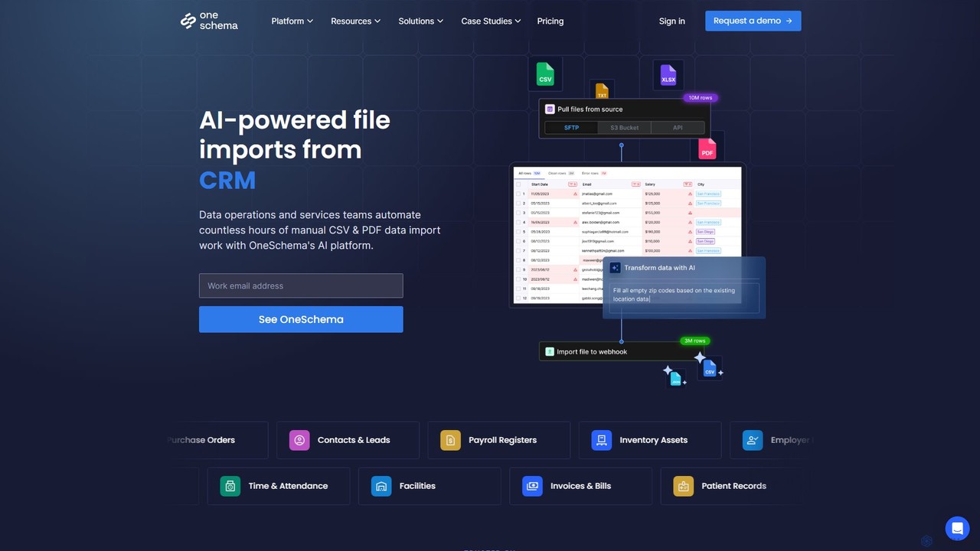
Task: Select the API source tab
Action: [678, 128]
